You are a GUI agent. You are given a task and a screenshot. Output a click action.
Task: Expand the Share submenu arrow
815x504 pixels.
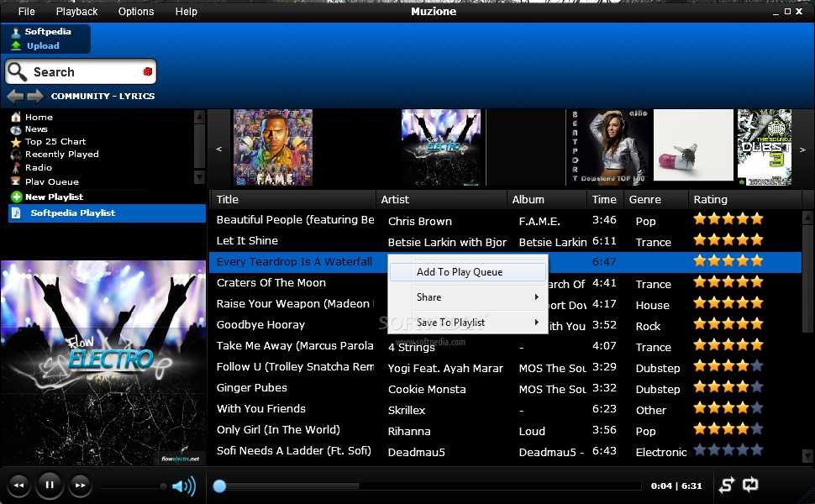pos(536,297)
